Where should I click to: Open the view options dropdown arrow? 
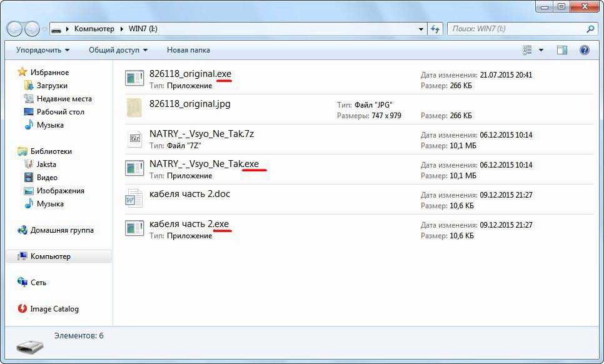pos(541,50)
